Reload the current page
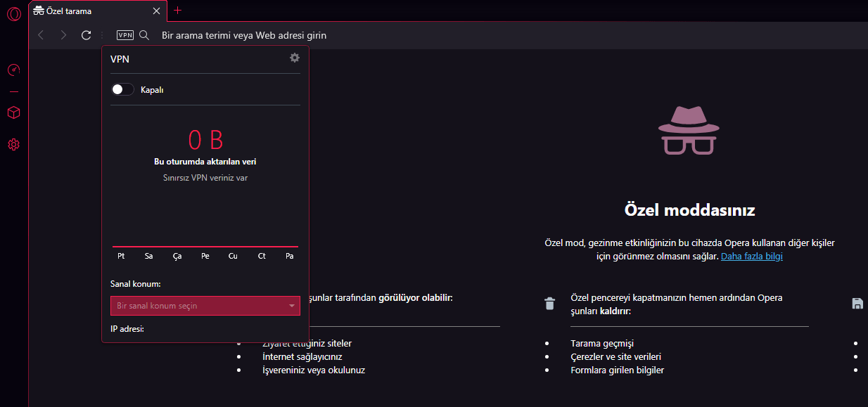 point(86,35)
